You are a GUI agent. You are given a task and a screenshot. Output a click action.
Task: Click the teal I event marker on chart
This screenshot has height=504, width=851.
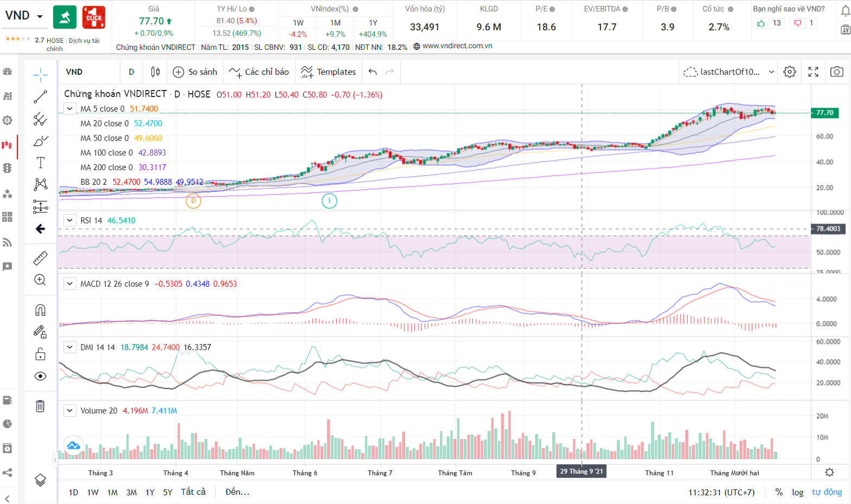pyautogui.click(x=329, y=201)
